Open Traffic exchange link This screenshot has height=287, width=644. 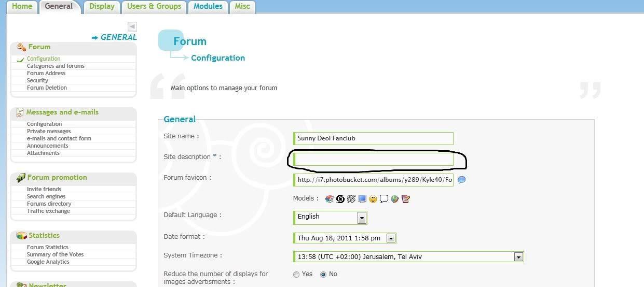[x=48, y=211]
